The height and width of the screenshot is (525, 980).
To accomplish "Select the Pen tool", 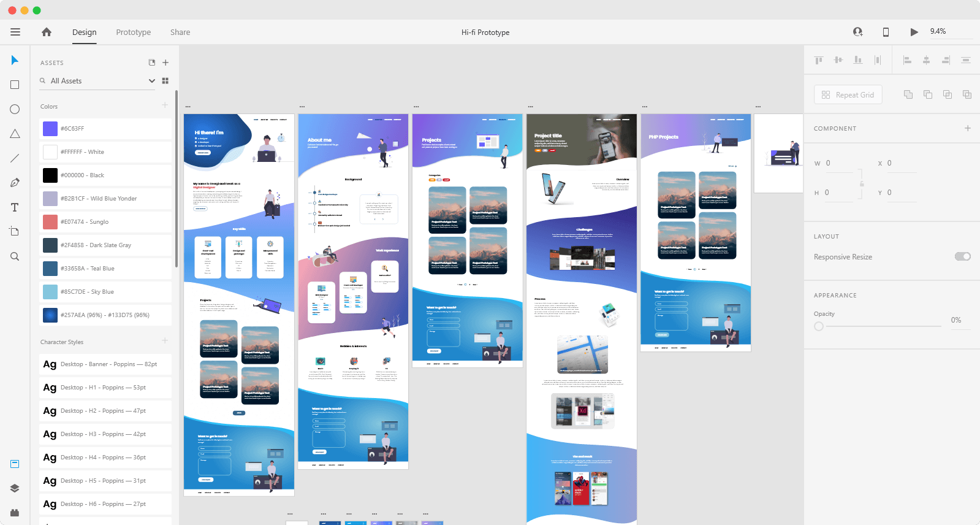I will click(15, 183).
